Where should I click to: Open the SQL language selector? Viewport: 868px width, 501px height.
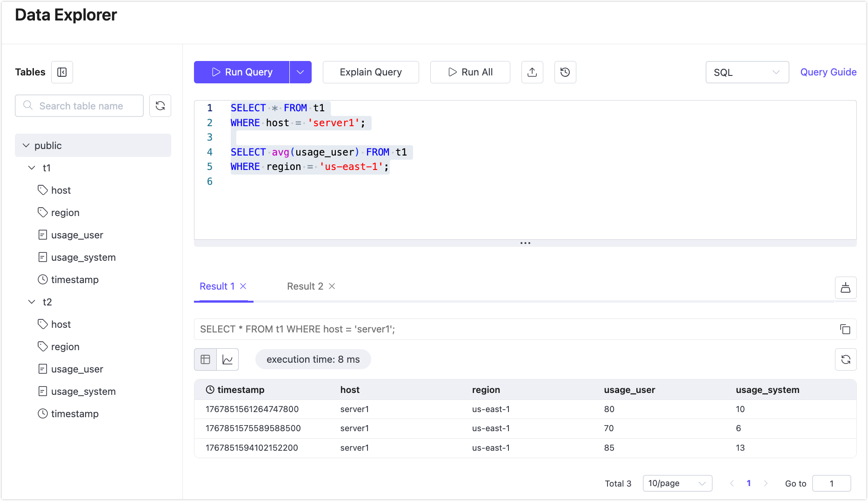click(x=747, y=72)
